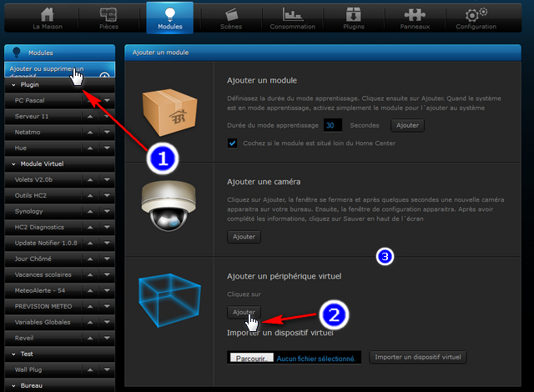Image resolution: width=534 pixels, height=392 pixels.
Task: Click 'Aucun fichier sélectionné.' file text
Action: (x=316, y=359)
